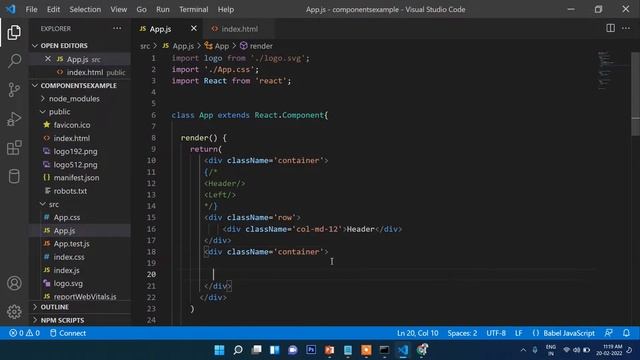The width and height of the screenshot is (640, 360).
Task: Close the App.js editor tab
Action: point(193,28)
